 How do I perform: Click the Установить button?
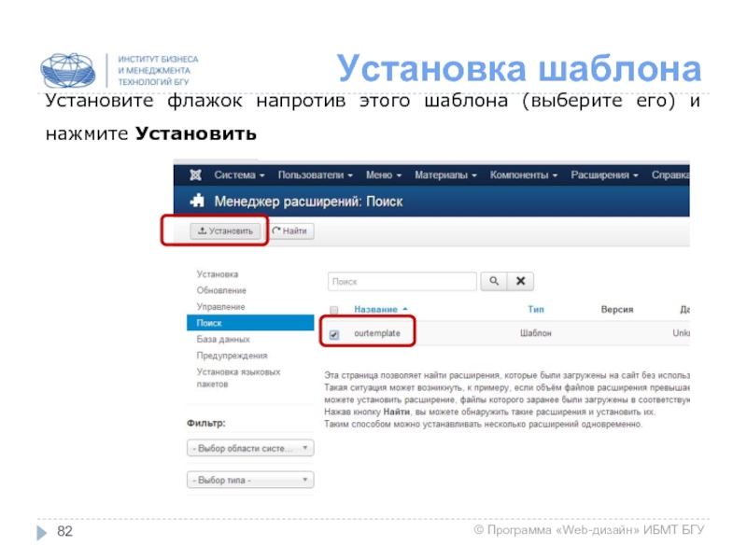pyautogui.click(x=225, y=231)
